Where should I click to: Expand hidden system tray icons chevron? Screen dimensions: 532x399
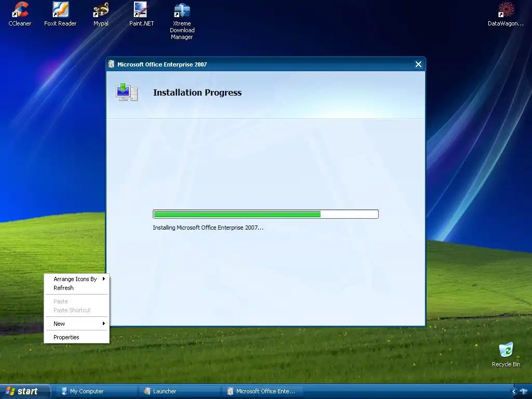514,392
